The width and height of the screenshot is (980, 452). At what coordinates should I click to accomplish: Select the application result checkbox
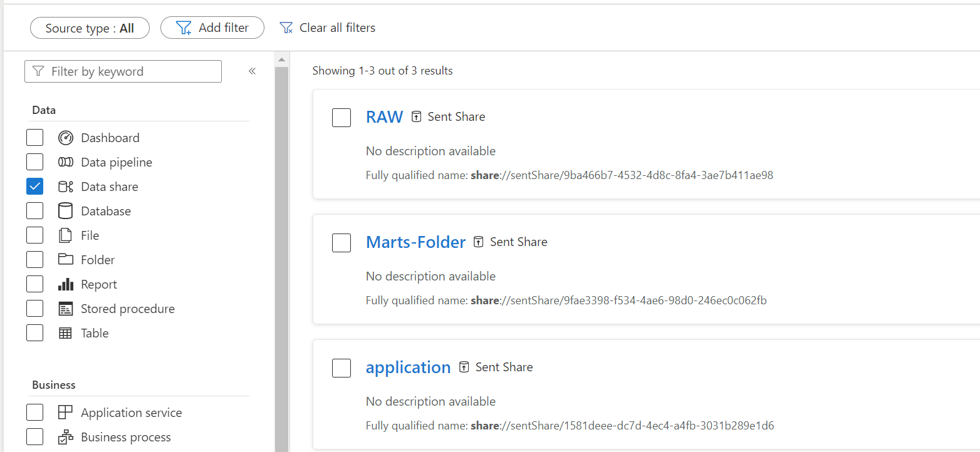[x=341, y=368]
